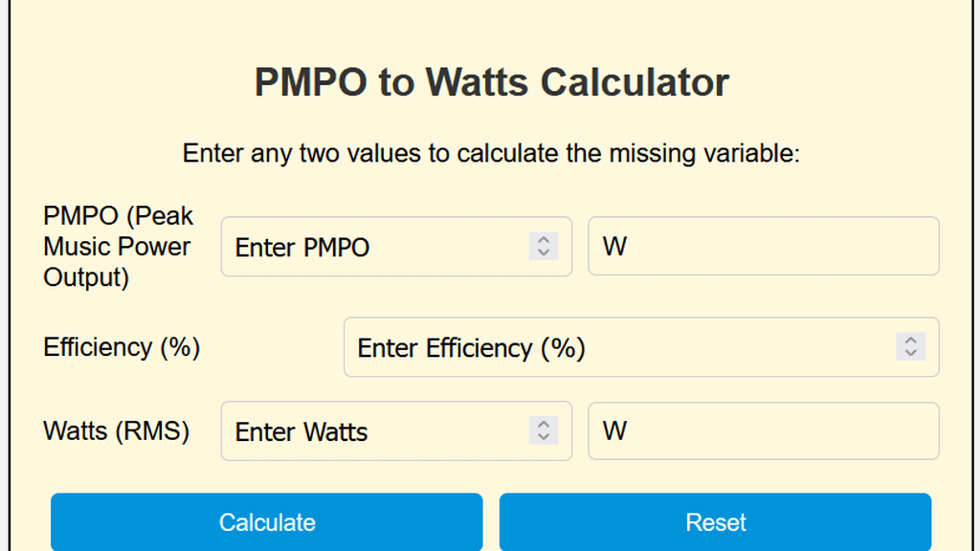Viewport: 980px width, 551px height.
Task: Click the W unit field beside PMPO
Action: click(763, 246)
